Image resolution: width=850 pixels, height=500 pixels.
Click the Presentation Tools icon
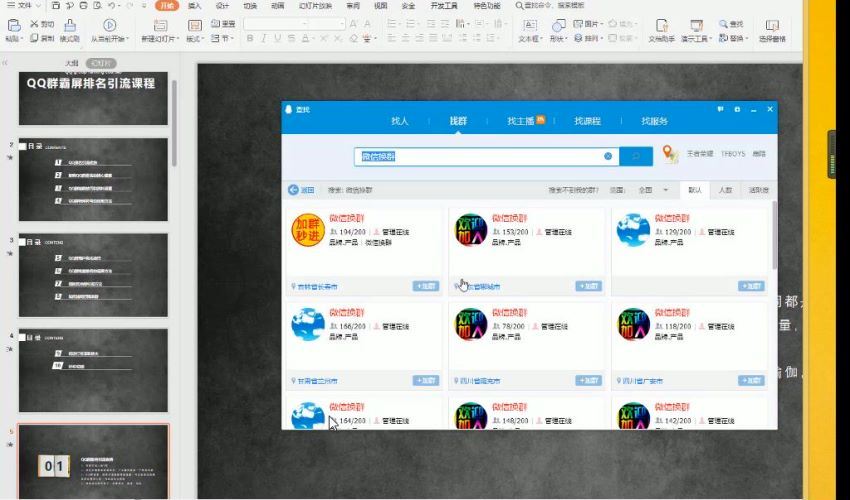point(696,25)
